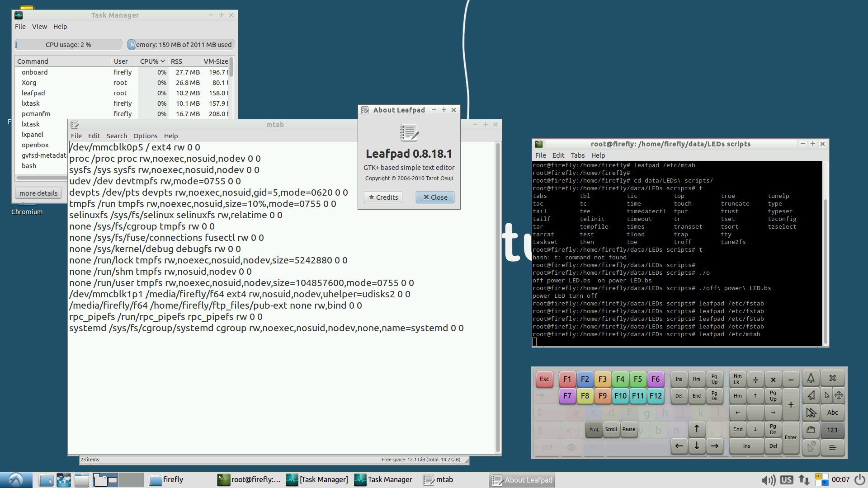Click the Task Manager window title icon

pyautogui.click(x=19, y=15)
